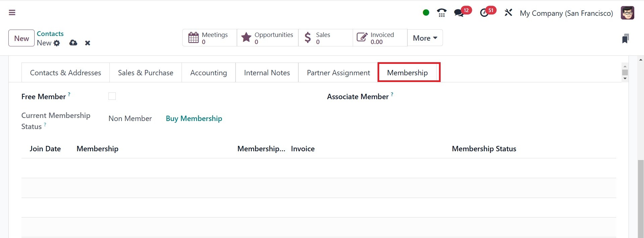Viewport: 644px width, 238px height.
Task: Open the activities clock icon
Action: [484, 13]
